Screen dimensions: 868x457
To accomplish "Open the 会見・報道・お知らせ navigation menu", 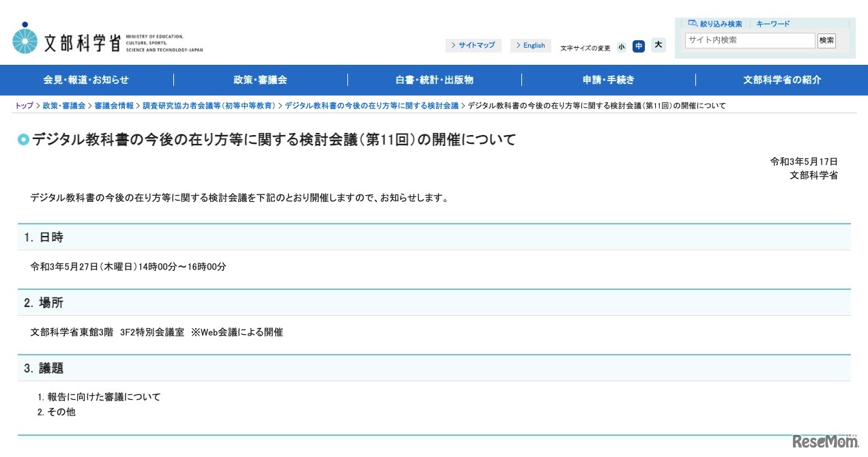I will [87, 80].
